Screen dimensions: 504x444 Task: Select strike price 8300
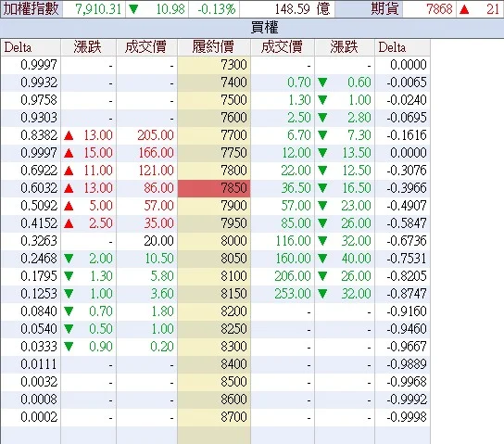(x=233, y=347)
